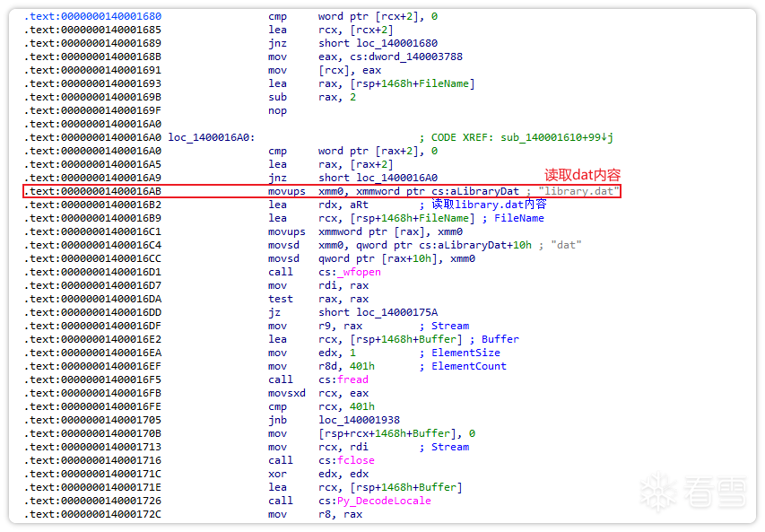Click address .text:00000001400016F5

(92, 379)
